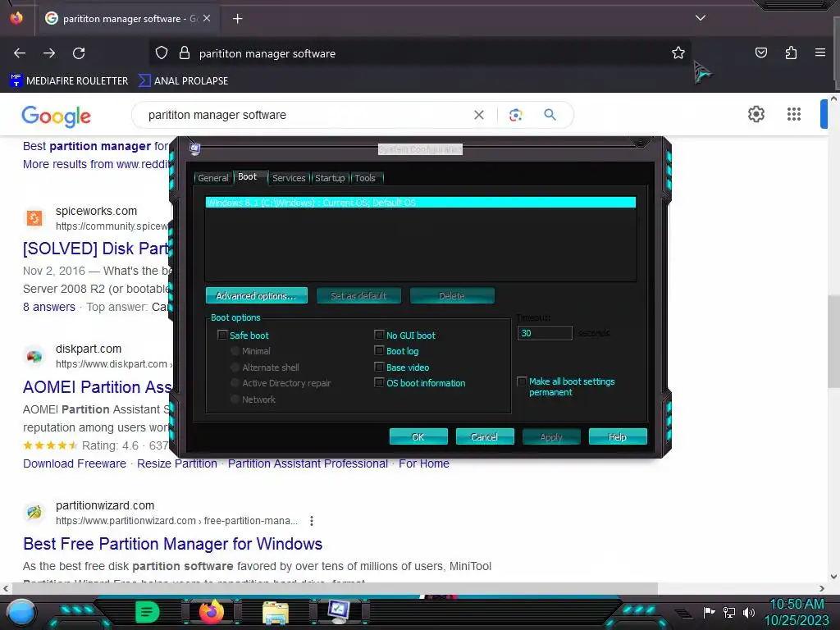
Task: Click the padlock site info icon
Action: tap(185, 53)
